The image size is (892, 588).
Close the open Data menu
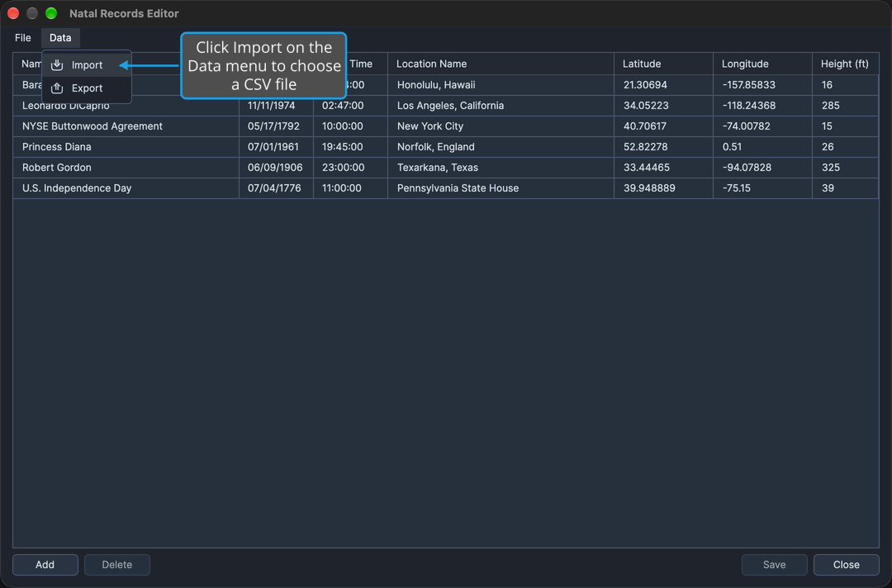point(60,37)
